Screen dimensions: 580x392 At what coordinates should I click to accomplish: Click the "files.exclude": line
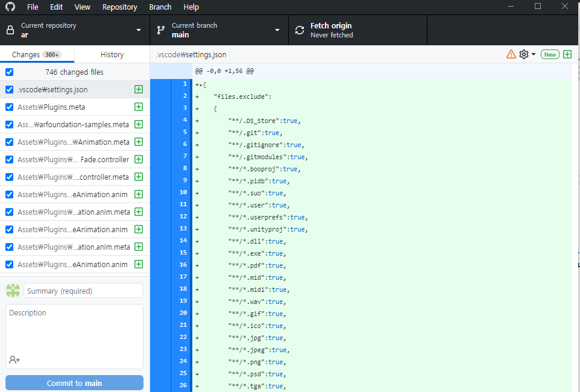[242, 96]
